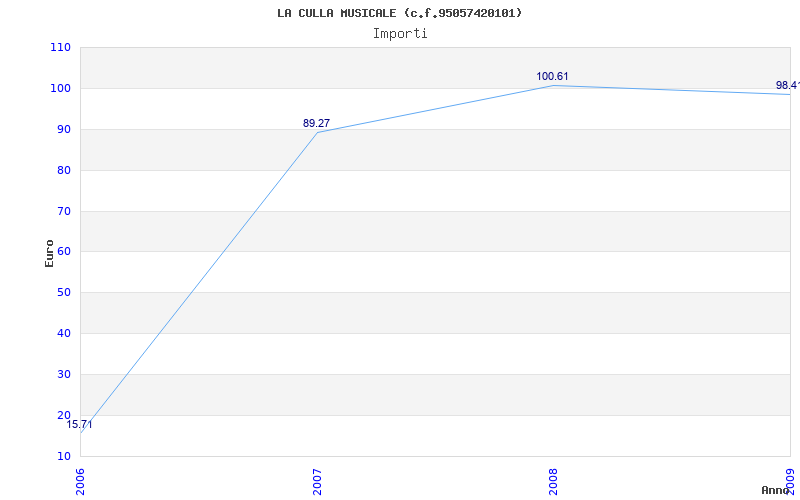
Task: Click the chart title LA CULLA MUSICALE
Action: click(399, 13)
